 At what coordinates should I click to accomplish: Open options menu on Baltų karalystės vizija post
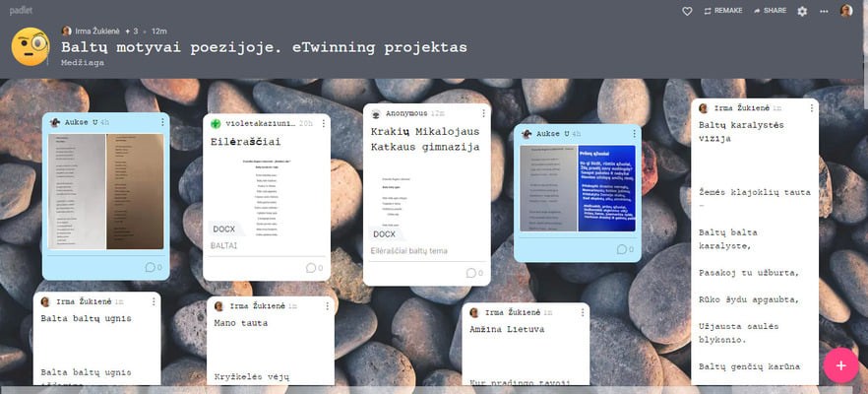(812, 108)
